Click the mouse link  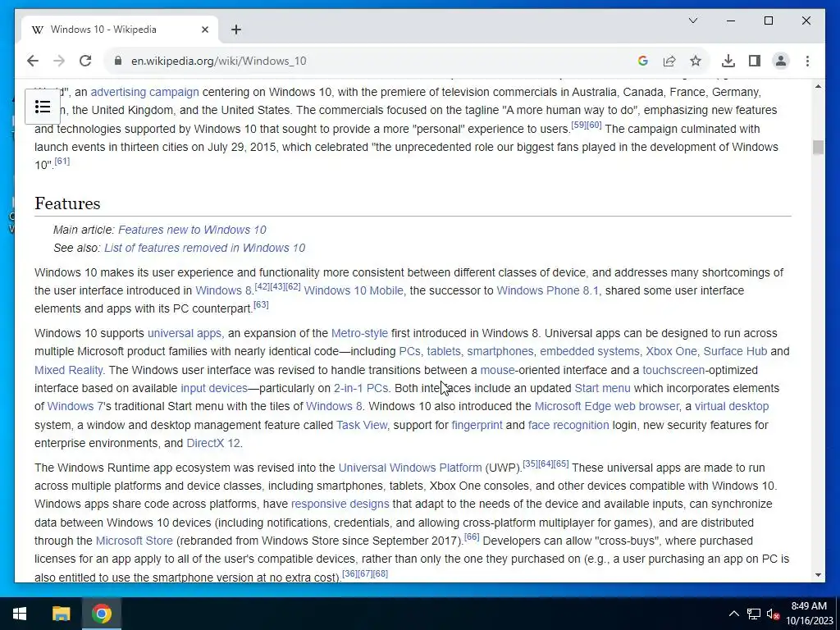(497, 370)
